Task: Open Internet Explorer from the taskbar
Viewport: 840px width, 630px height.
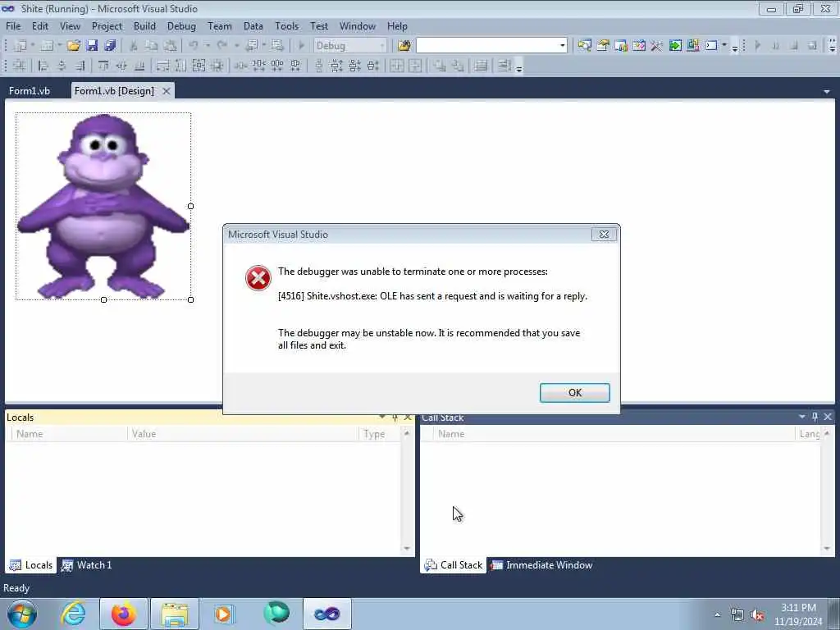Action: coord(73,614)
